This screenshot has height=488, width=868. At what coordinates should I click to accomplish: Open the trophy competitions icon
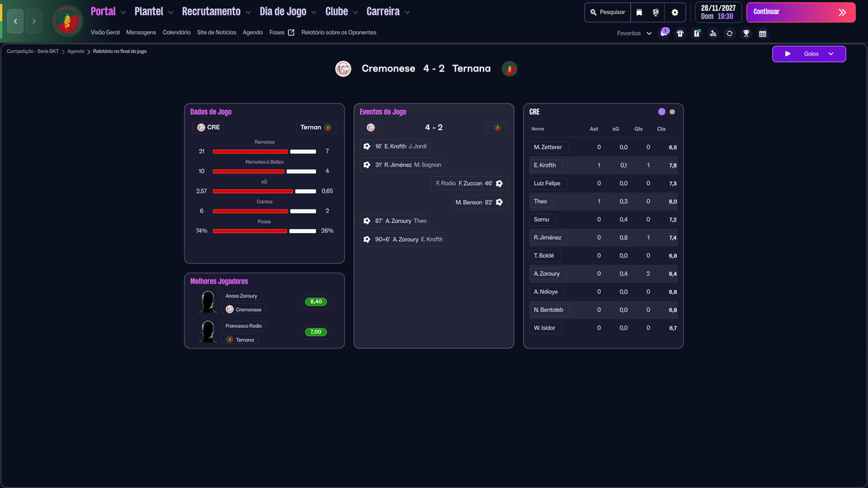746,33
